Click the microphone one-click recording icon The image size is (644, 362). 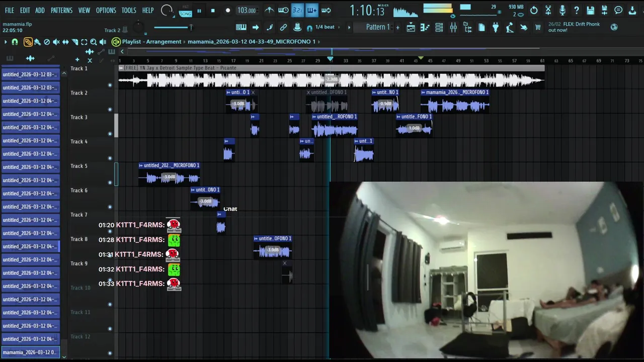click(x=562, y=11)
